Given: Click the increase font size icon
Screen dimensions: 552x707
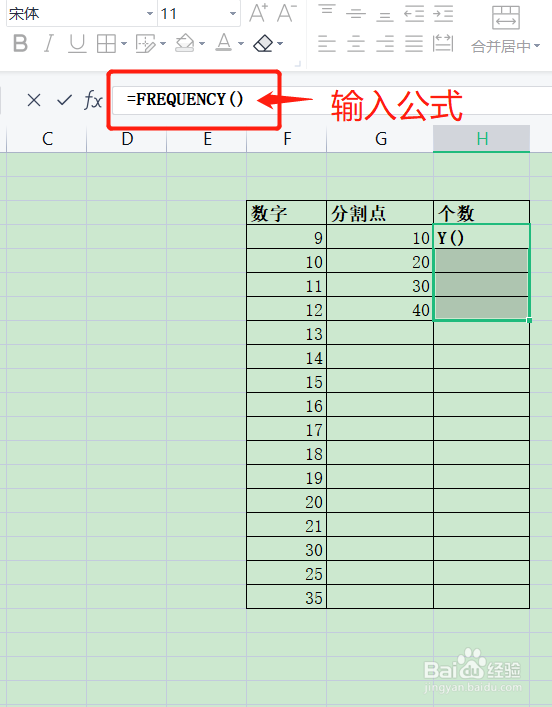Looking at the screenshot, I should pos(259,13).
